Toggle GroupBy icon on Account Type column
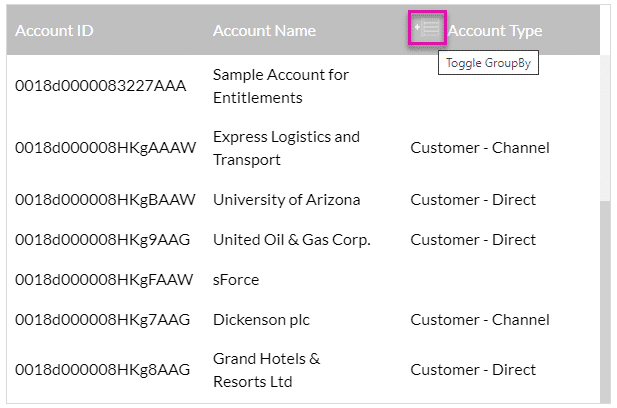This screenshot has height=408, width=617. click(x=427, y=29)
